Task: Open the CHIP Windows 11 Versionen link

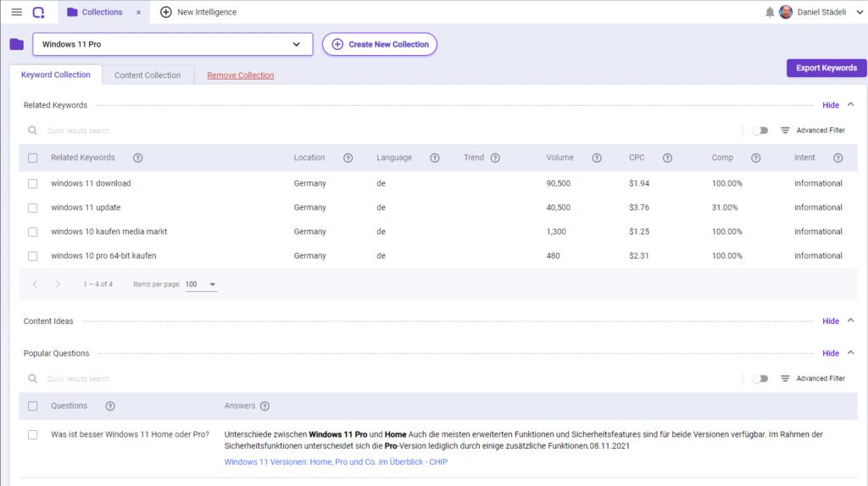Action: [x=336, y=461]
